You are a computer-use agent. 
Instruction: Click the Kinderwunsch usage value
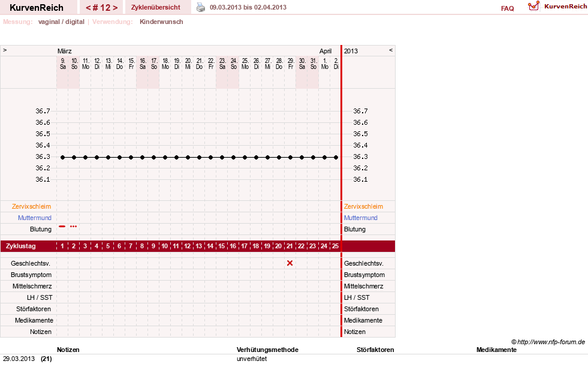click(x=161, y=22)
